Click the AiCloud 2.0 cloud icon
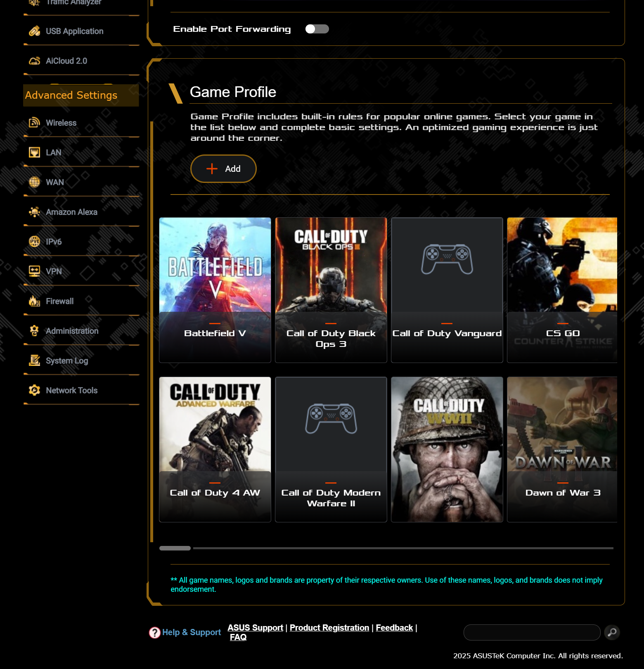 (35, 61)
